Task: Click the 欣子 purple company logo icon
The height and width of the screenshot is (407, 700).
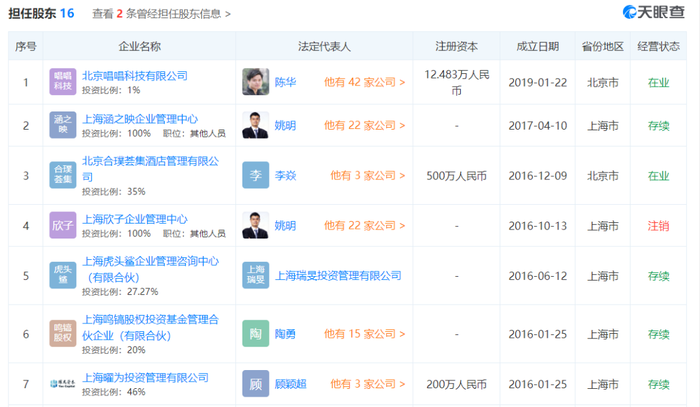Action: pos(62,225)
